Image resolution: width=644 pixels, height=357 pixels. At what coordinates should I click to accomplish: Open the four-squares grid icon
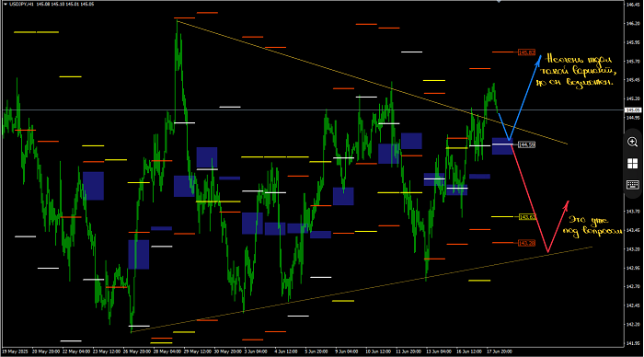click(x=633, y=164)
